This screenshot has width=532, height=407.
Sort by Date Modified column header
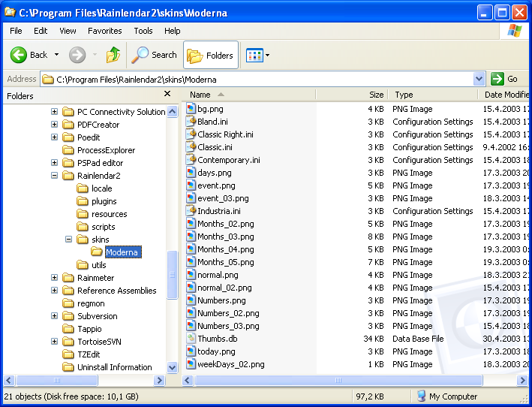click(x=503, y=95)
